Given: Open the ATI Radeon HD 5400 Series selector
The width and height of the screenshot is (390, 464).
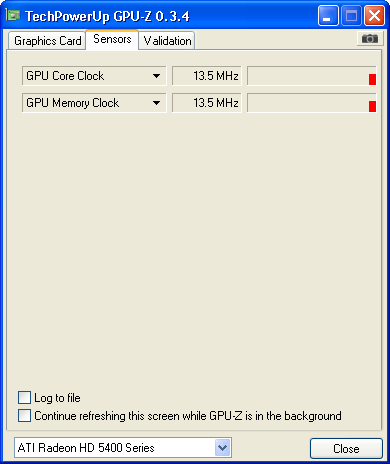Looking at the screenshot, I should 123,448.
